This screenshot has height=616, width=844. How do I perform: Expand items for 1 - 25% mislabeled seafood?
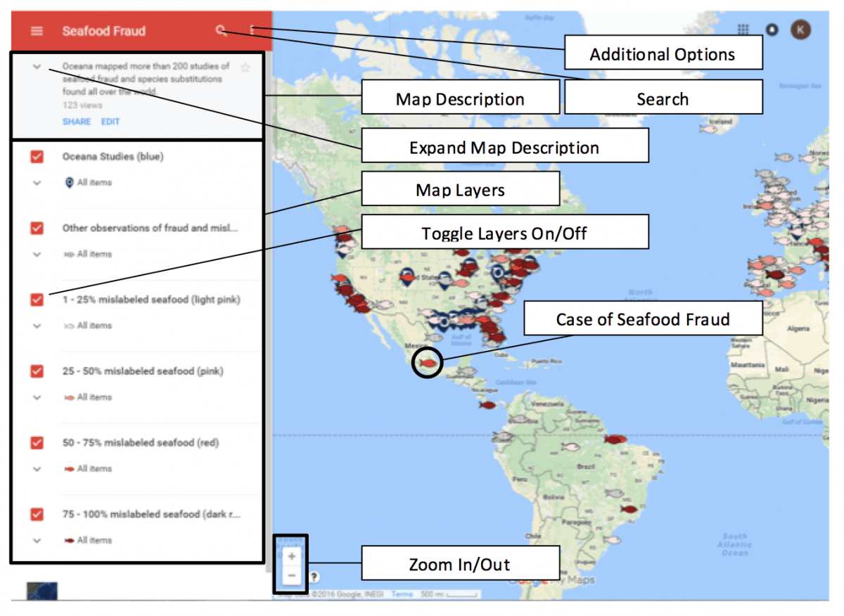tap(37, 326)
